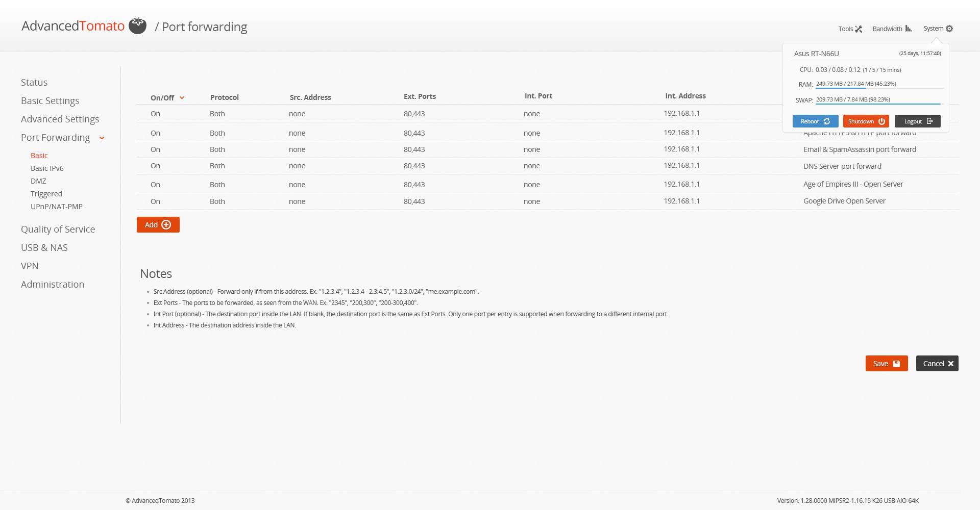The width and height of the screenshot is (980, 510).
Task: Save the port forwarding settings
Action: 886,364
